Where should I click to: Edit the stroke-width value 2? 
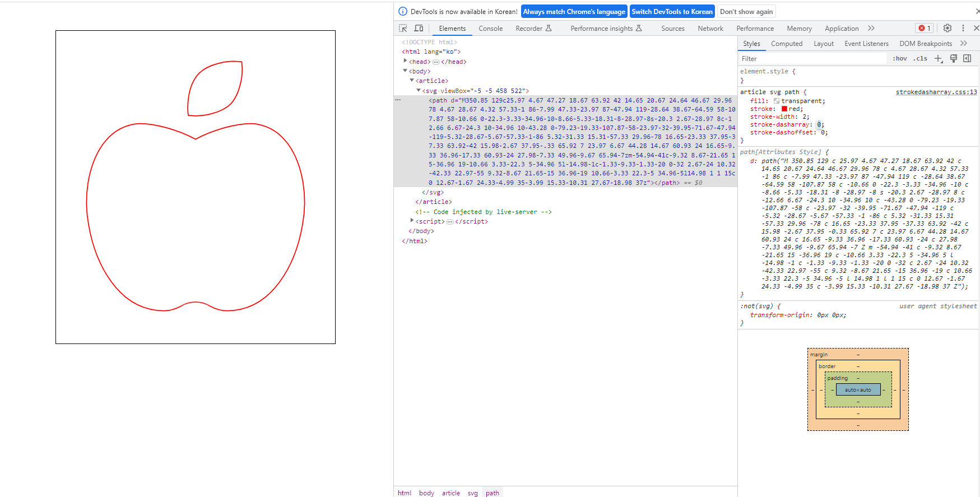(804, 117)
